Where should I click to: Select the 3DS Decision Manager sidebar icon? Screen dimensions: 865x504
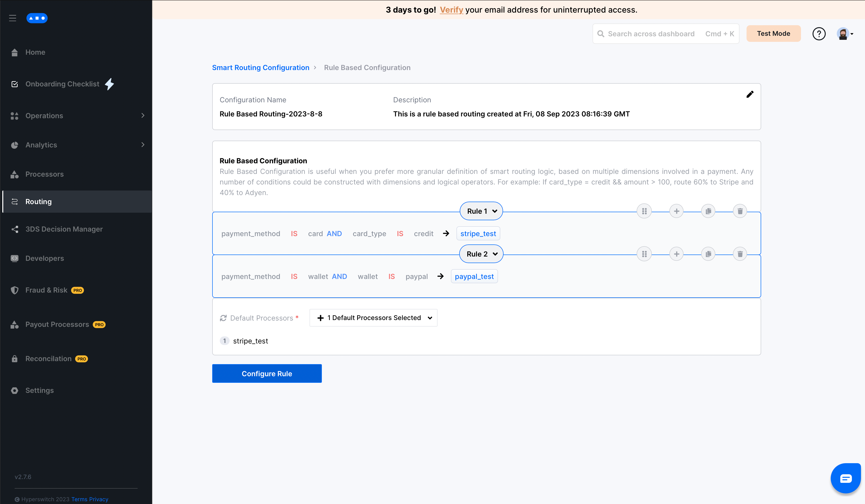pos(14,229)
